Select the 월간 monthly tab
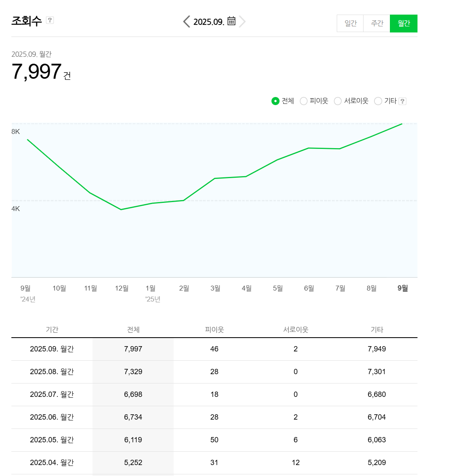 pos(404,24)
